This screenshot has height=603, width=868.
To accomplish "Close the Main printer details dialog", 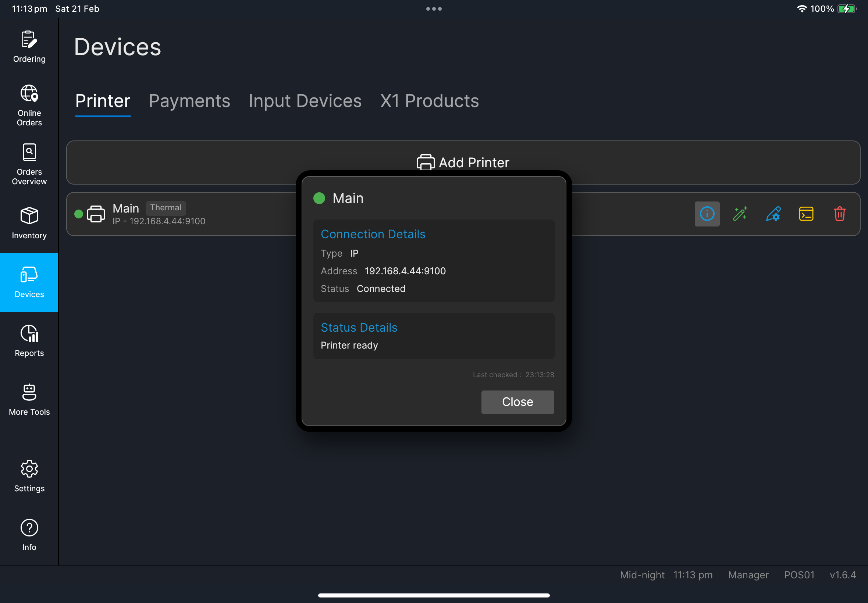I will (x=517, y=402).
